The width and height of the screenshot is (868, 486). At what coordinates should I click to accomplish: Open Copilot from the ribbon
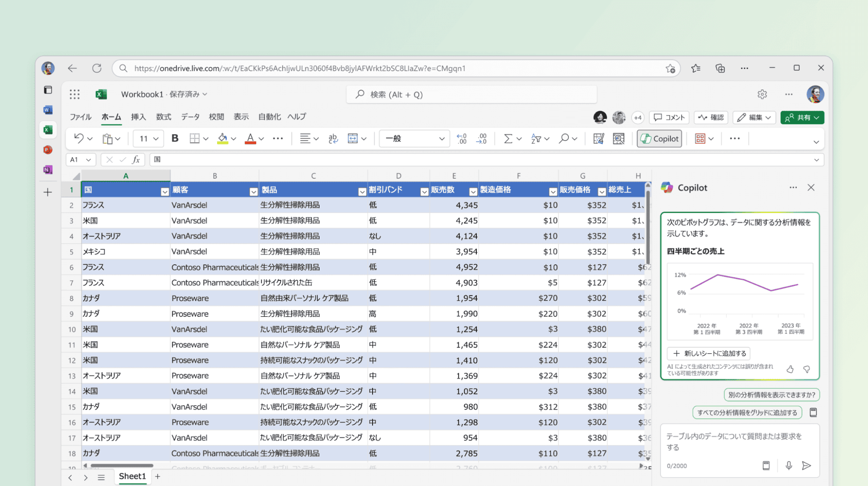coord(659,138)
